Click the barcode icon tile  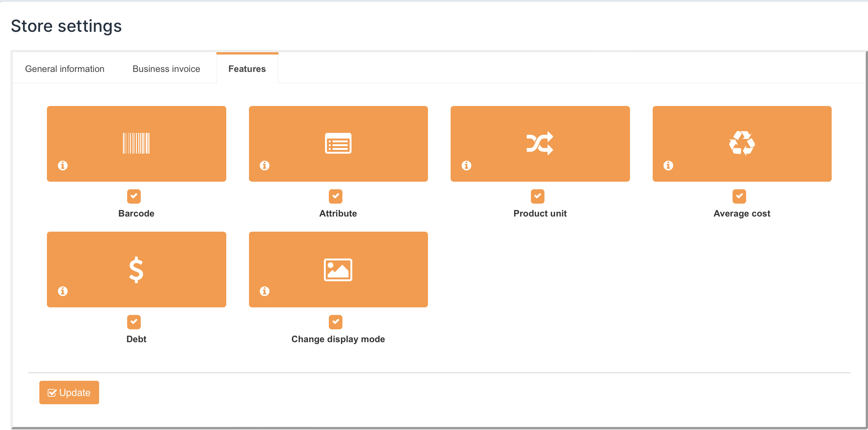point(136,143)
